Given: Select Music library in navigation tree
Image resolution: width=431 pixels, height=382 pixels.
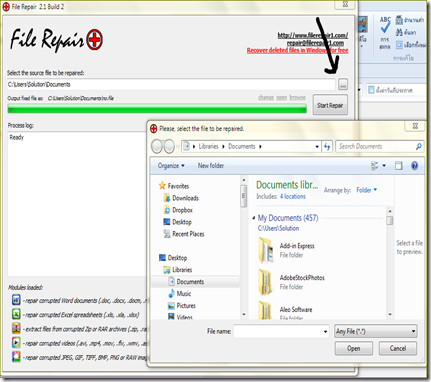Looking at the screenshot, I should [180, 294].
